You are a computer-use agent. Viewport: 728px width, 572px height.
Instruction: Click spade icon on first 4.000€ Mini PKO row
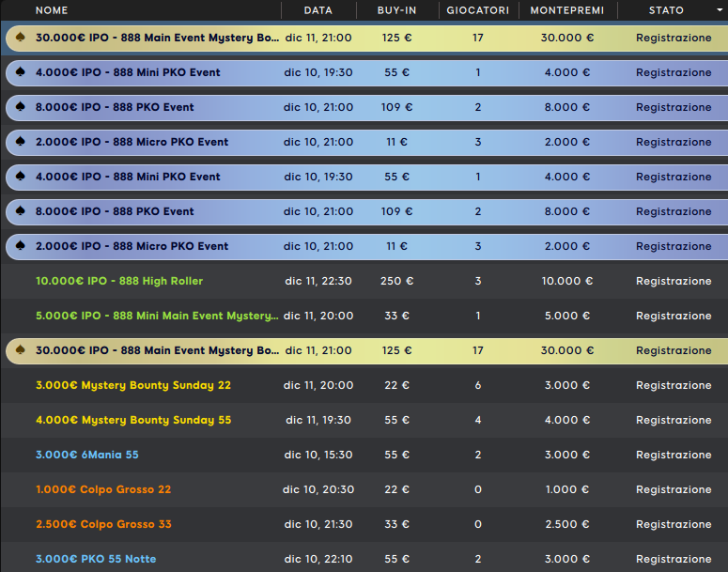pos(21,73)
